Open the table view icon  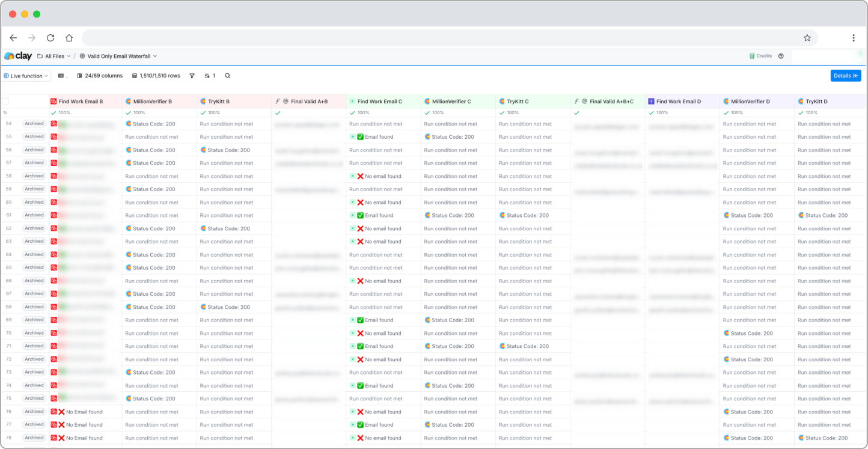[x=61, y=76]
